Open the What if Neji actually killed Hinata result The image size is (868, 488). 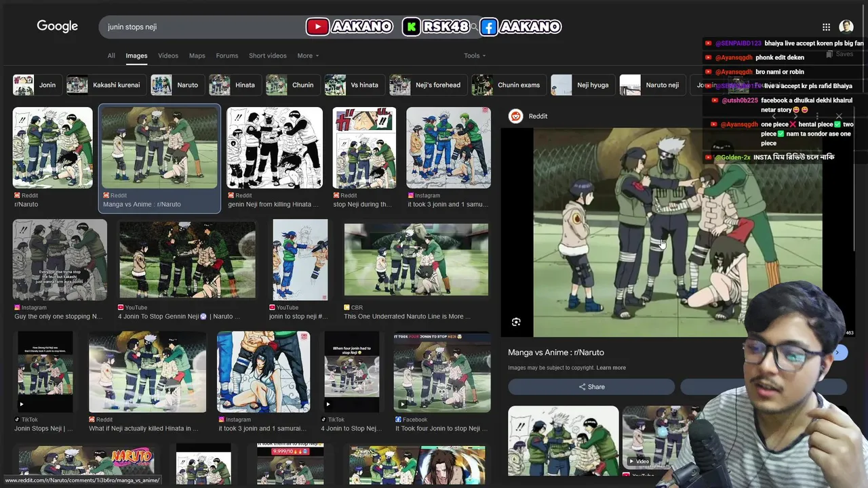(147, 372)
